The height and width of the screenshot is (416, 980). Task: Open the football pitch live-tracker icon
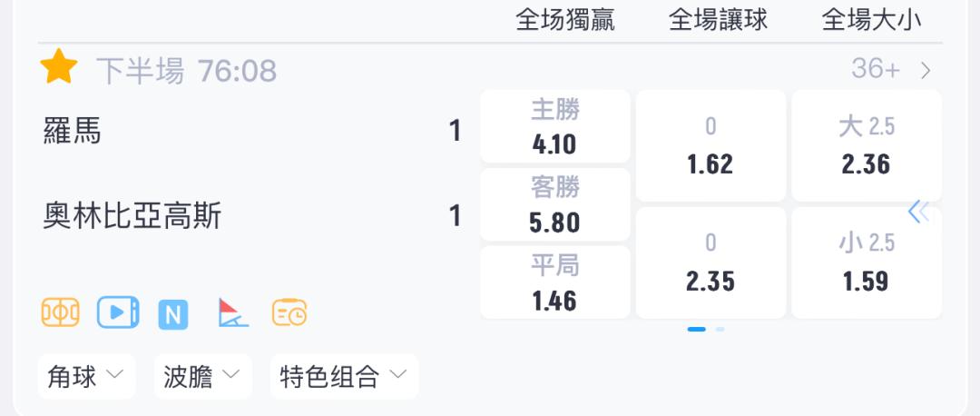tap(61, 312)
